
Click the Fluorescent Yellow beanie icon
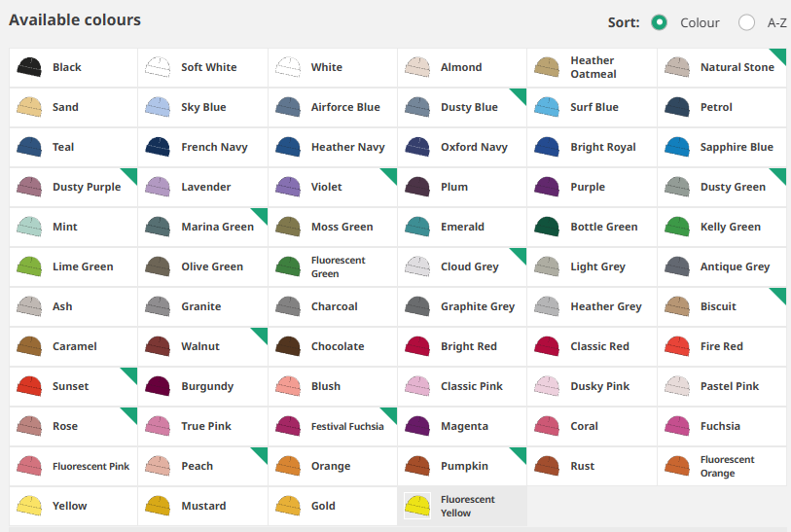pyautogui.click(x=417, y=506)
